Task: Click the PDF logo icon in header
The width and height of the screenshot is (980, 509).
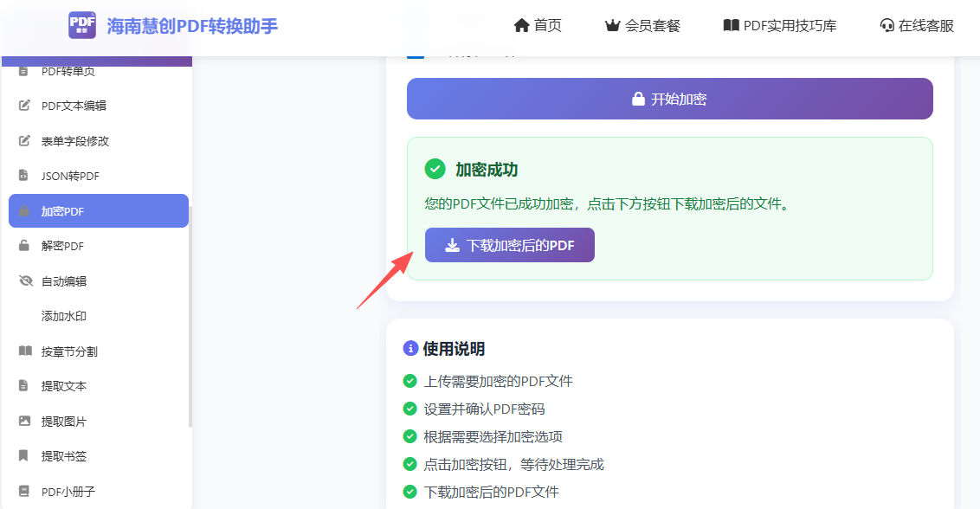Action: point(82,25)
